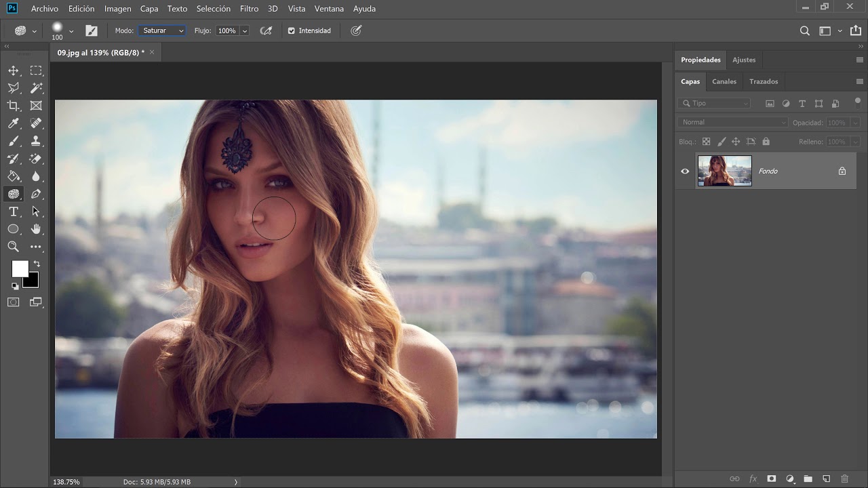868x488 pixels.
Task: Uncheck the Intensidad checkbox
Action: [292, 30]
